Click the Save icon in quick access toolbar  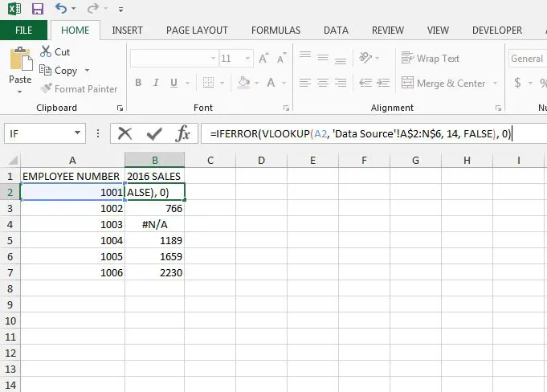tap(38, 10)
